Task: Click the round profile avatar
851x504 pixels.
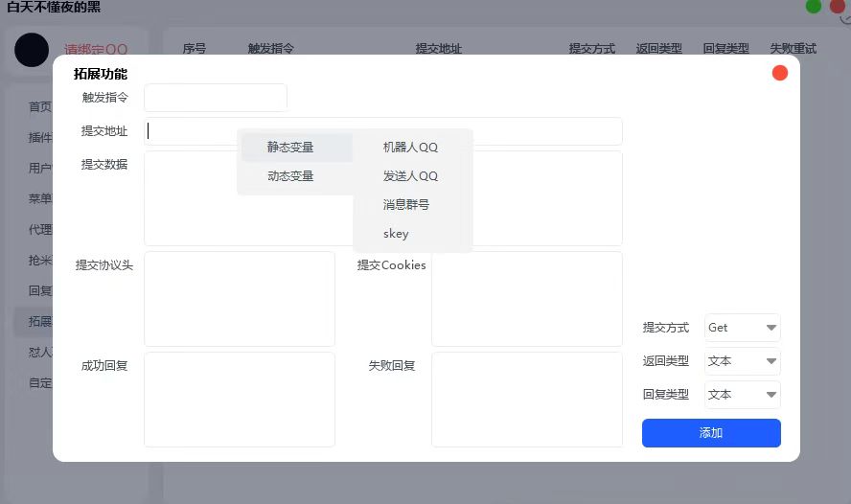Action: point(32,50)
